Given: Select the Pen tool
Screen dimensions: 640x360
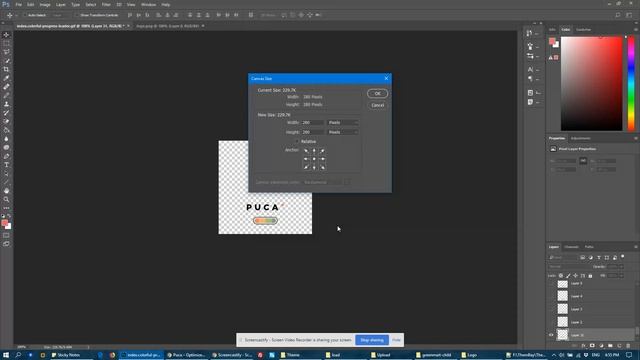Looking at the screenshot, I should pos(6,156).
